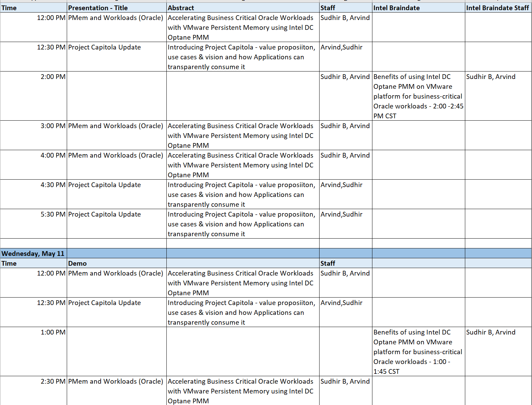Viewport: 532px width, 405px height.
Task: Click 'PMem and Workloads (Oracle)' in 3:00 PM row
Action: coord(117,135)
